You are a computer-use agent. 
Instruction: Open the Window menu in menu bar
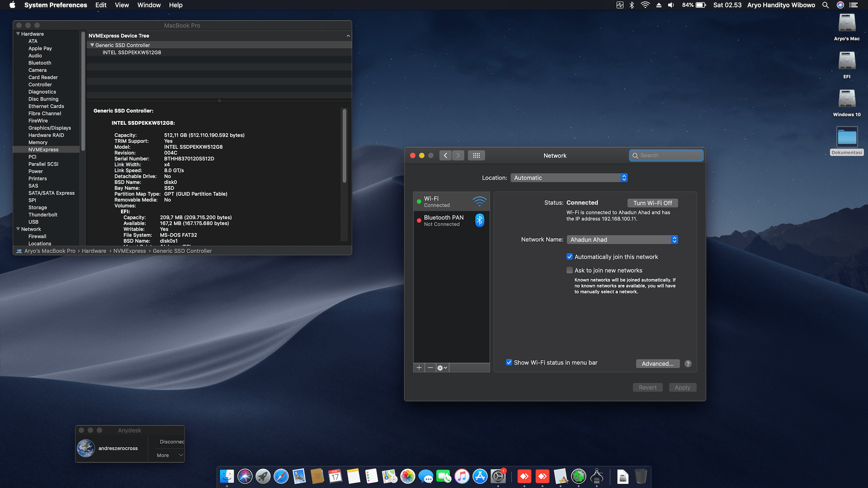pyautogui.click(x=149, y=5)
